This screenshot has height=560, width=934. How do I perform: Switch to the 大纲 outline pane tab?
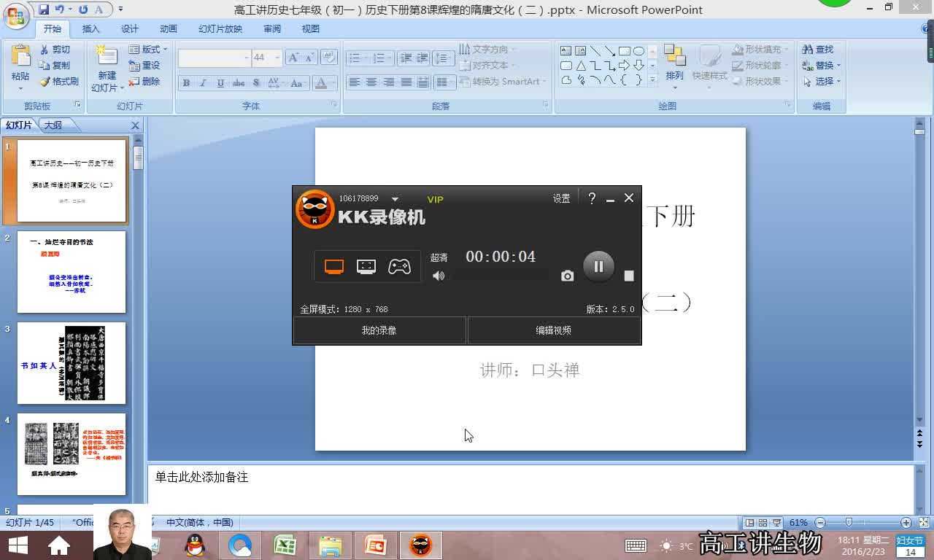point(53,125)
